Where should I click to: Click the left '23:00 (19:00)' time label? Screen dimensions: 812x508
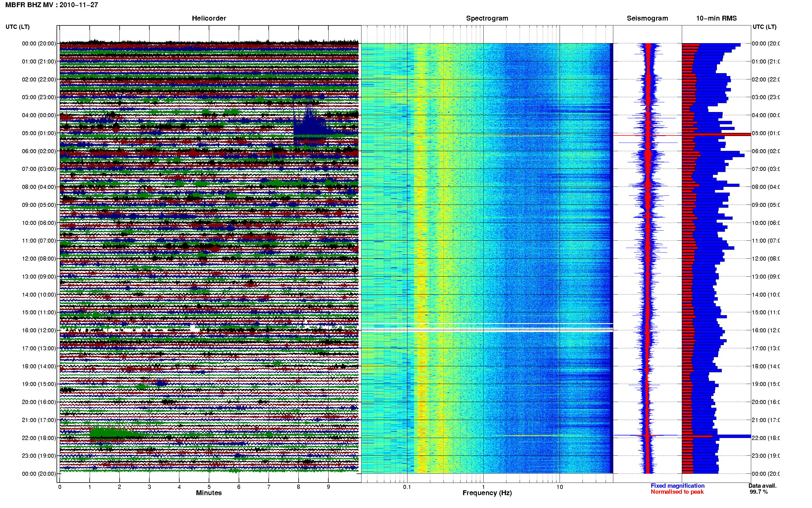click(39, 456)
